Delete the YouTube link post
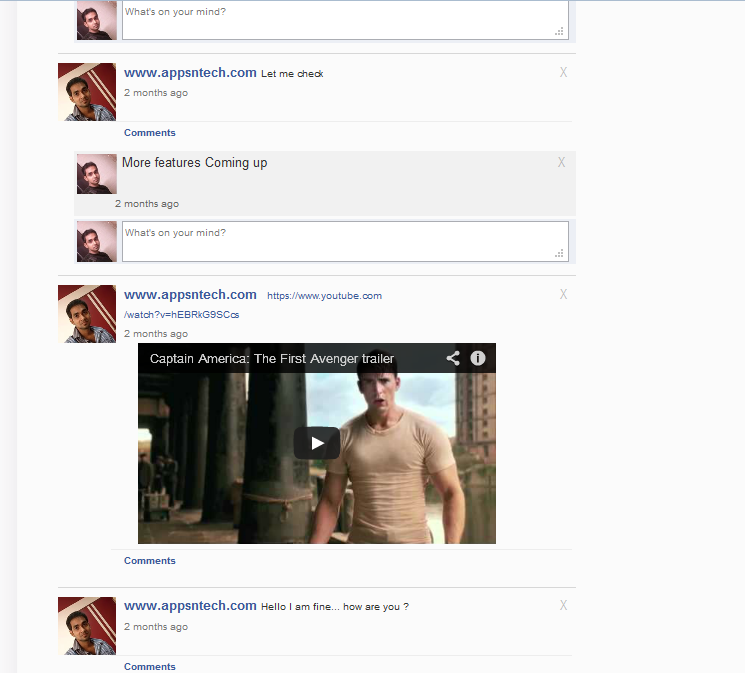745x673 pixels. click(x=563, y=294)
